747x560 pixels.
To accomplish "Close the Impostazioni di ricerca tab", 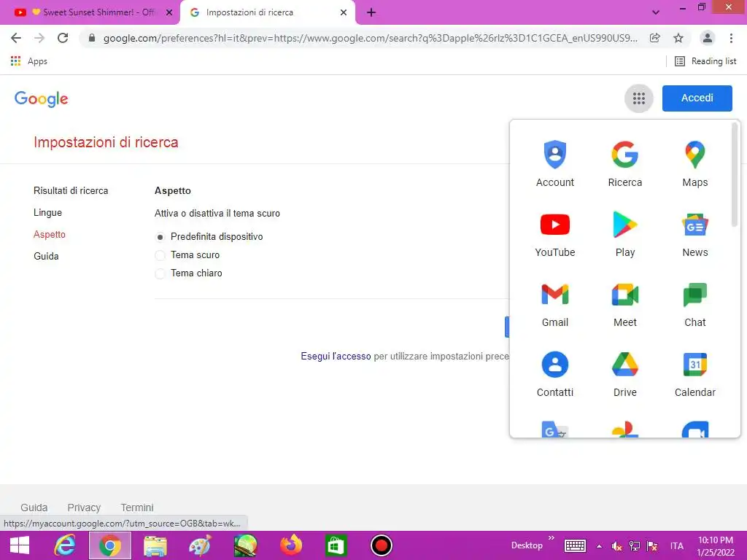I will point(344,13).
